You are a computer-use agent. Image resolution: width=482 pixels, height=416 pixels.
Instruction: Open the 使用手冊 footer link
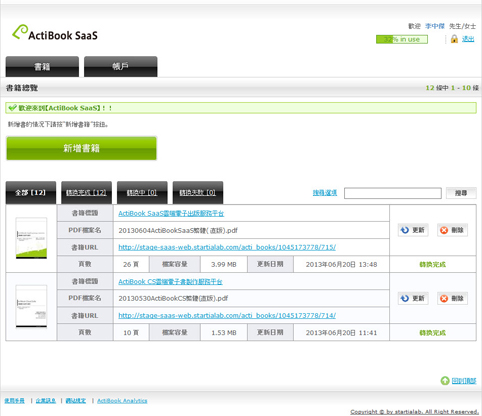coord(15,401)
